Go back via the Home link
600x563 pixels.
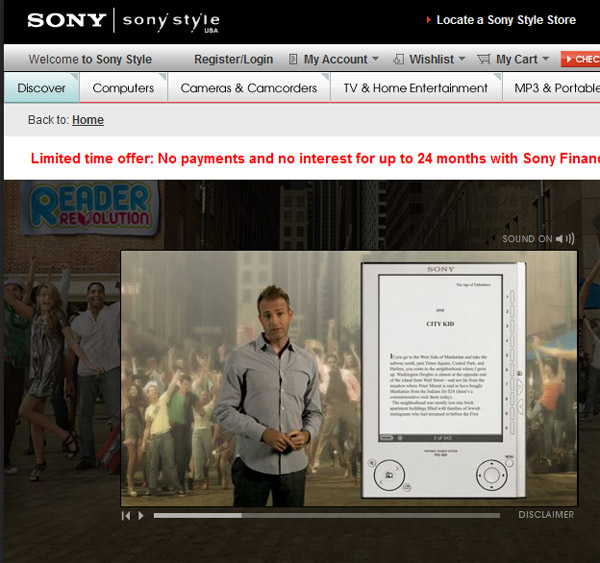tap(88, 120)
